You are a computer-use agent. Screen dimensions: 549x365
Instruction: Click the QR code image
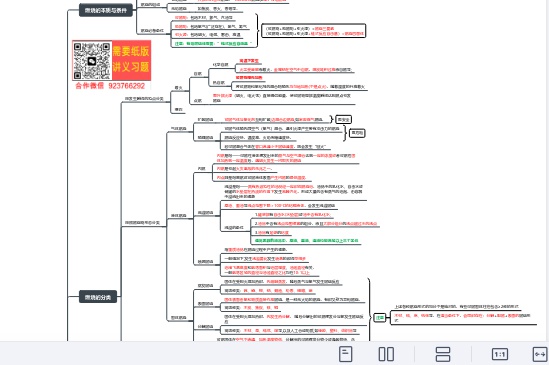(x=92, y=61)
